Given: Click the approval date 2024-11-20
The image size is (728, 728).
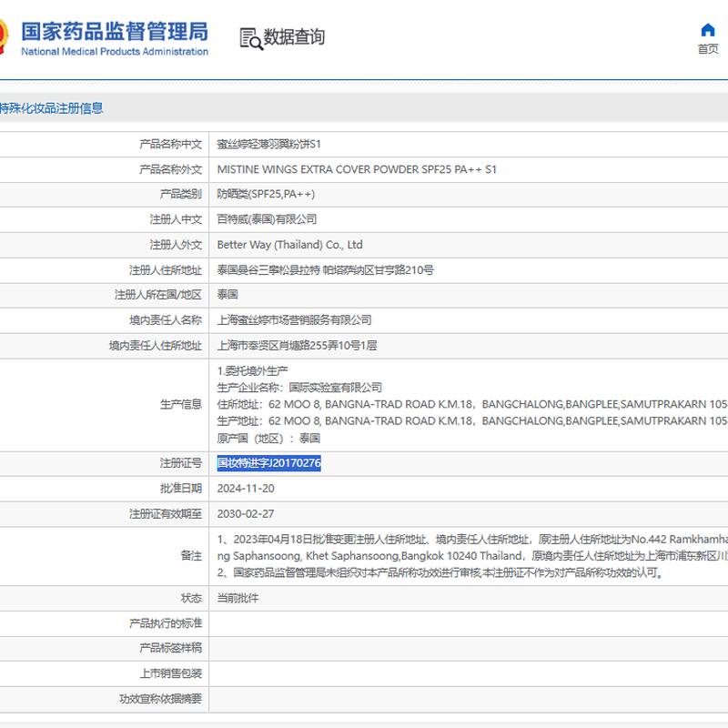Looking at the screenshot, I should click(x=246, y=489).
